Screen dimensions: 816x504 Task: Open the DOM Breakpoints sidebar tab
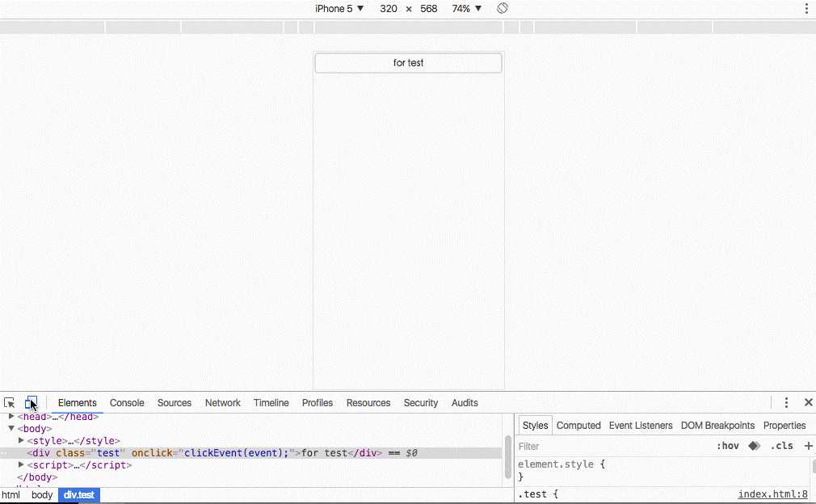717,426
